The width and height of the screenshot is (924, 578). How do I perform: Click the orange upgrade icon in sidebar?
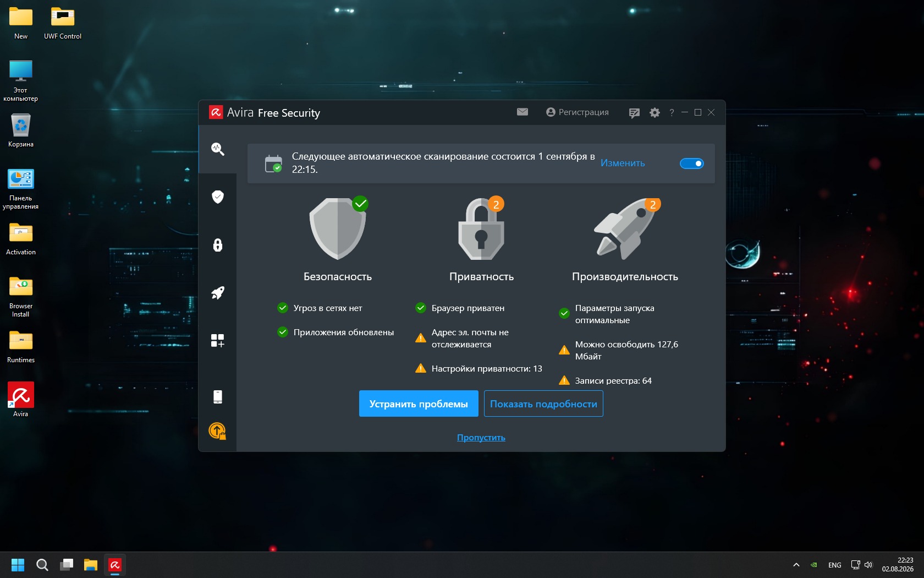point(218,430)
